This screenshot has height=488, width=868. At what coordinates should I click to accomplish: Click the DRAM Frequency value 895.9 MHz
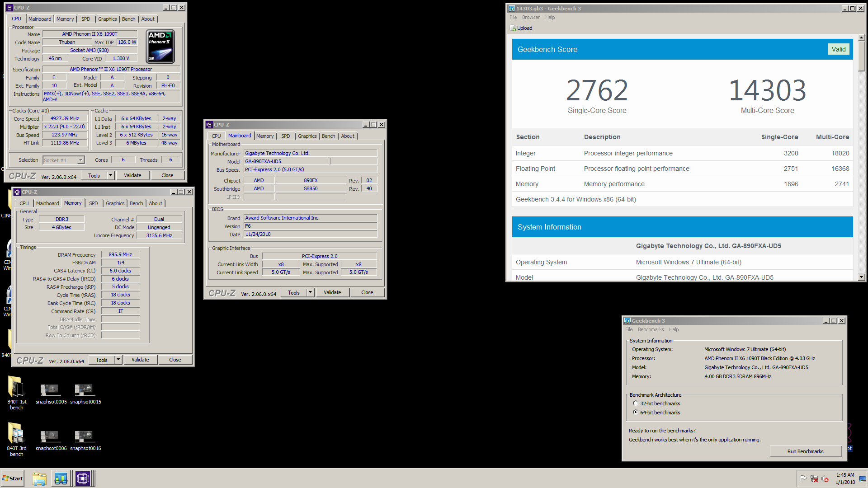[x=120, y=254]
